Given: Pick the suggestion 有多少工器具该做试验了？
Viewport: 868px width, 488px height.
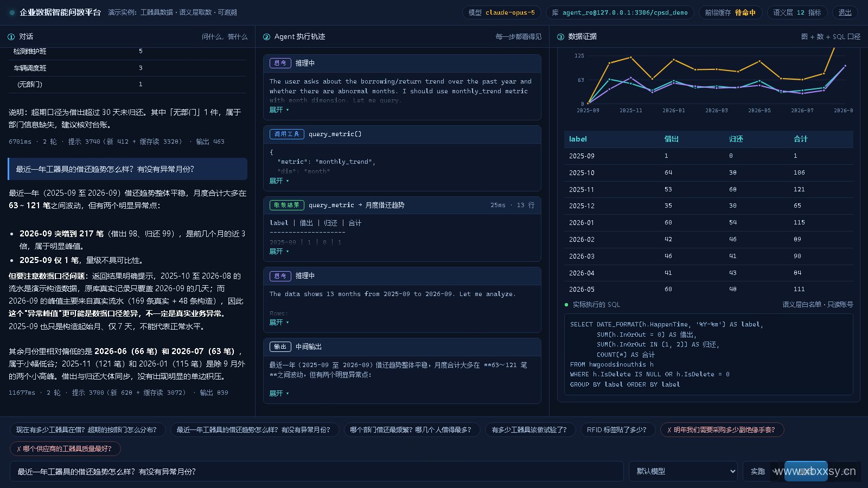Looking at the screenshot, I should click(x=529, y=430).
